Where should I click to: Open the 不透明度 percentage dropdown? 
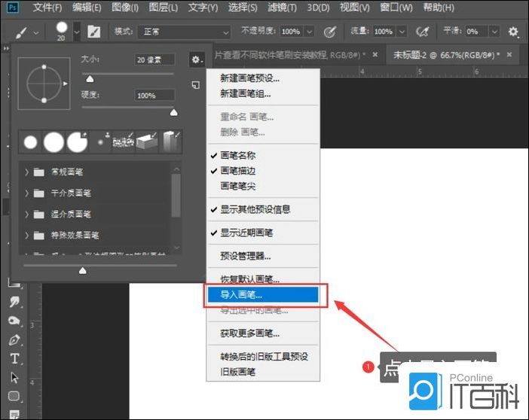(307, 32)
